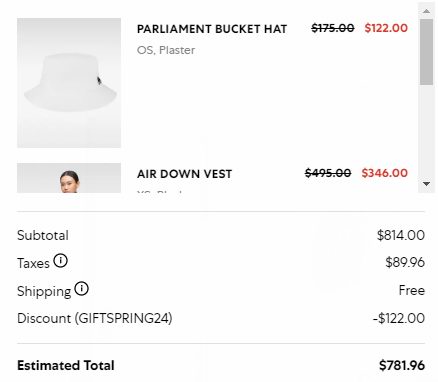The width and height of the screenshot is (438, 382).
Task: Open the Parliament Bucket Hat product image
Action: click(69, 83)
